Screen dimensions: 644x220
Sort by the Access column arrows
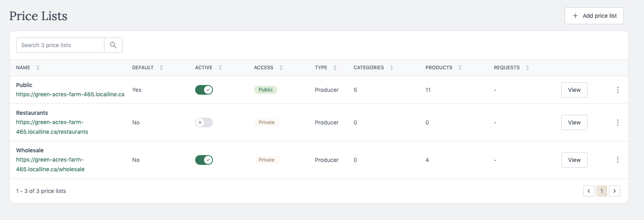click(x=281, y=68)
